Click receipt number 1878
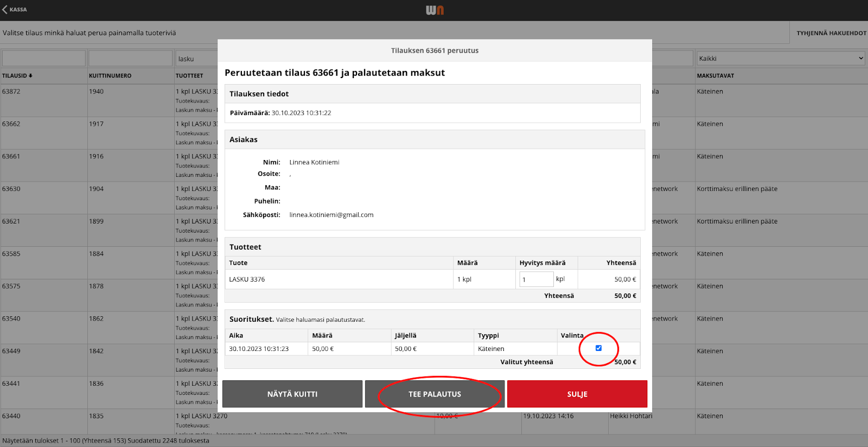The height and width of the screenshot is (447, 868). click(96, 286)
